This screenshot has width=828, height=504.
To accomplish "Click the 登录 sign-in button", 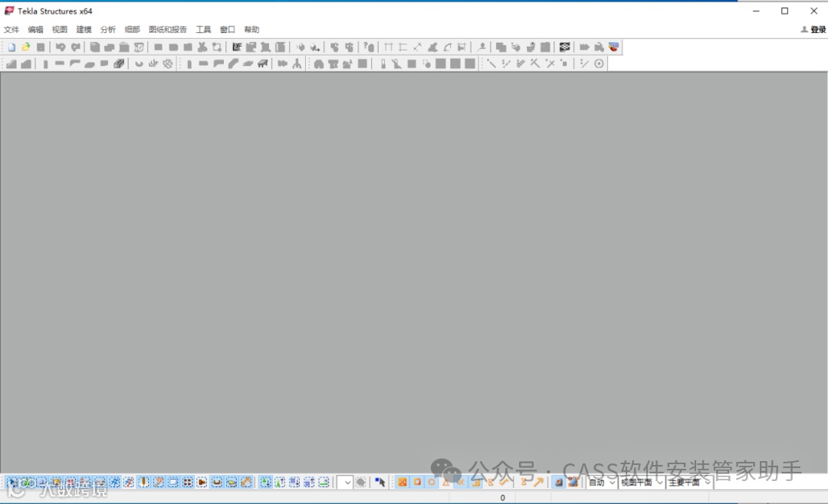I will (813, 30).
